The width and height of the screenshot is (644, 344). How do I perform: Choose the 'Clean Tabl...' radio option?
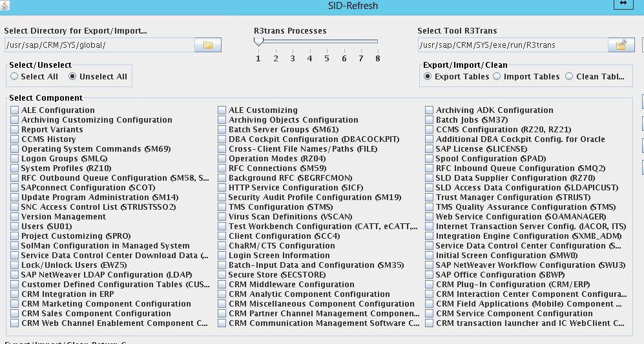tap(569, 76)
